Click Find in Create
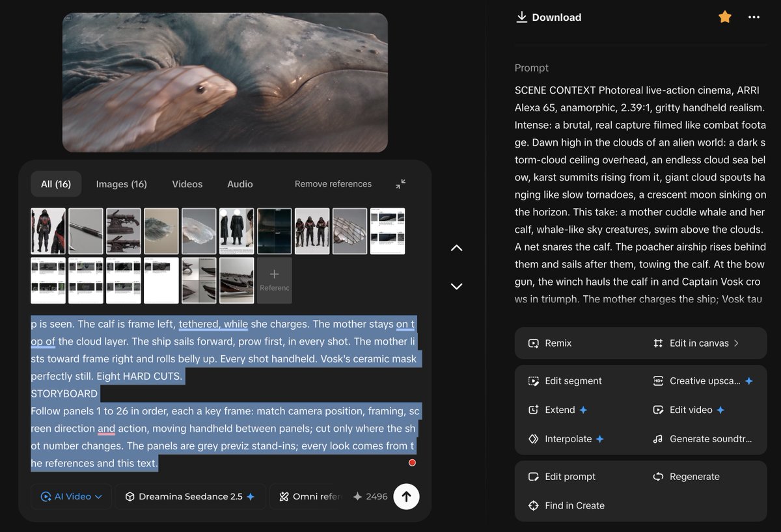781x532 pixels. [566, 505]
